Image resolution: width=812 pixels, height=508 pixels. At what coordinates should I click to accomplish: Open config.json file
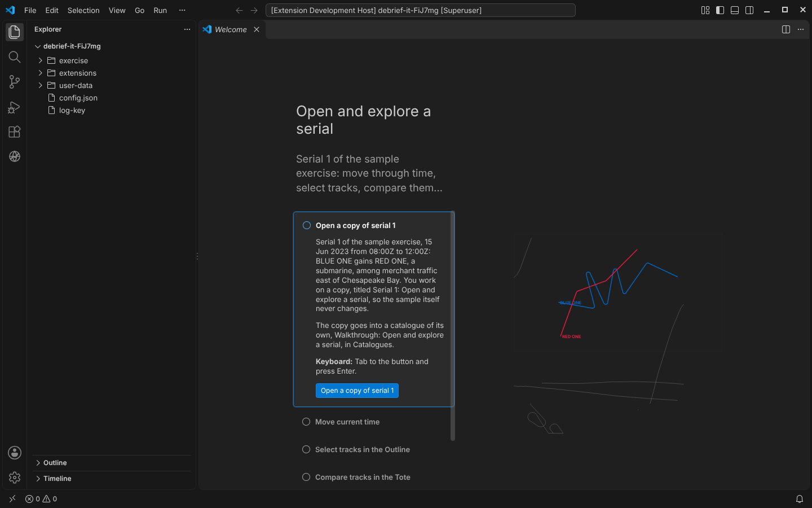coord(112,98)
